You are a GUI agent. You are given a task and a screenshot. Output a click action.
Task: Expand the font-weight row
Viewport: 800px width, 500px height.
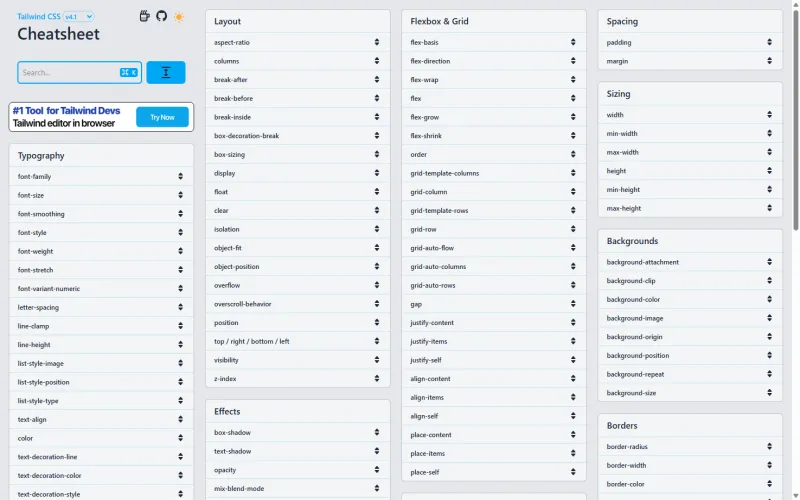click(101, 252)
